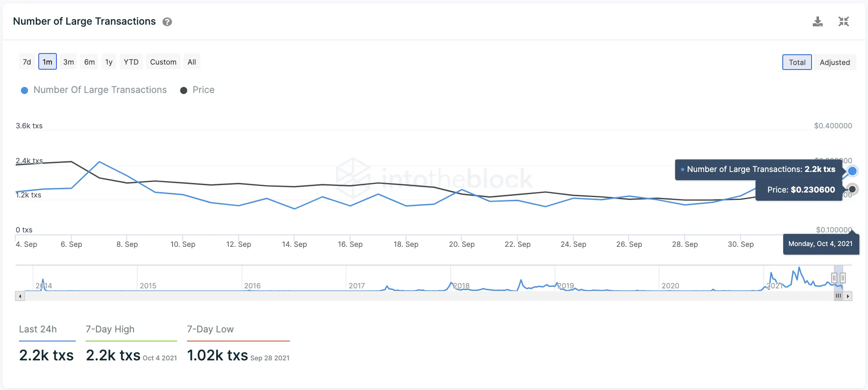Collapse the chart with the minimize arrows icon
Screen dimensions: 868x390
pos(843,21)
